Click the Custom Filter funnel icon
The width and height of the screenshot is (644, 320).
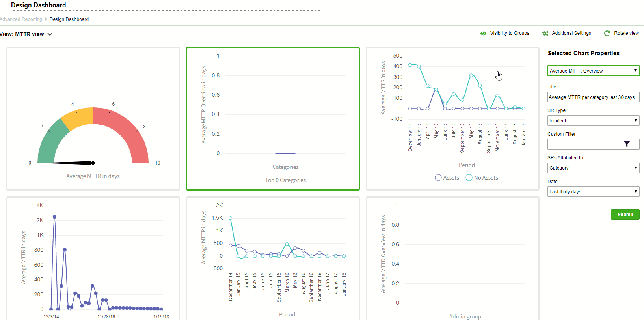pos(627,144)
